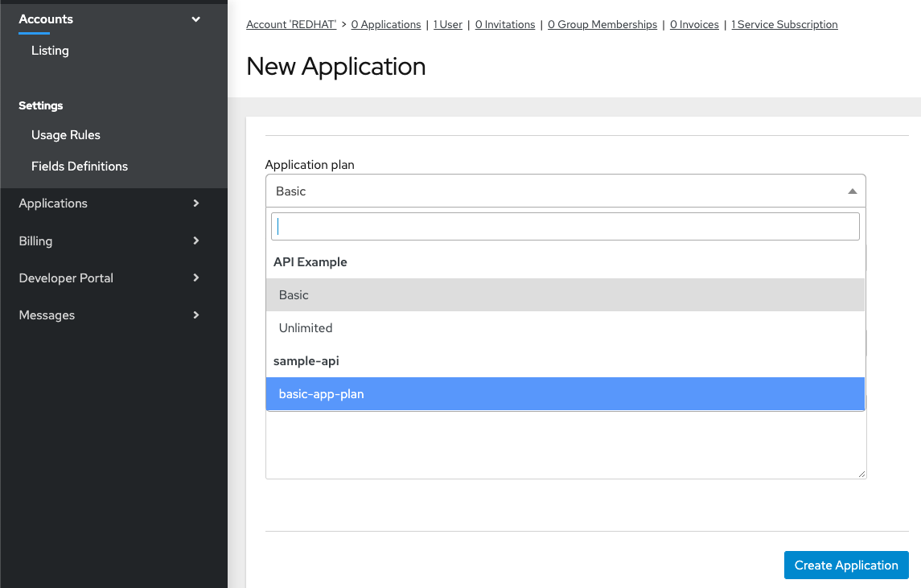Open the 0 Group Memberships link
The width and height of the screenshot is (921, 588).
602,25
